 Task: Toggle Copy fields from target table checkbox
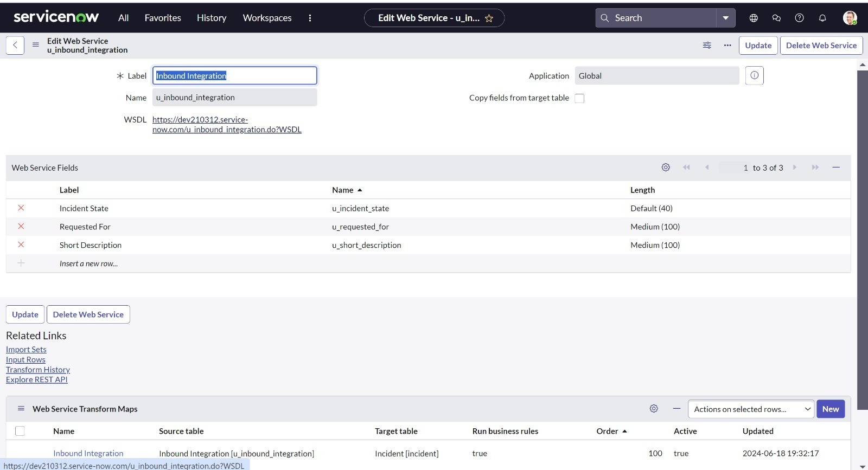click(579, 98)
